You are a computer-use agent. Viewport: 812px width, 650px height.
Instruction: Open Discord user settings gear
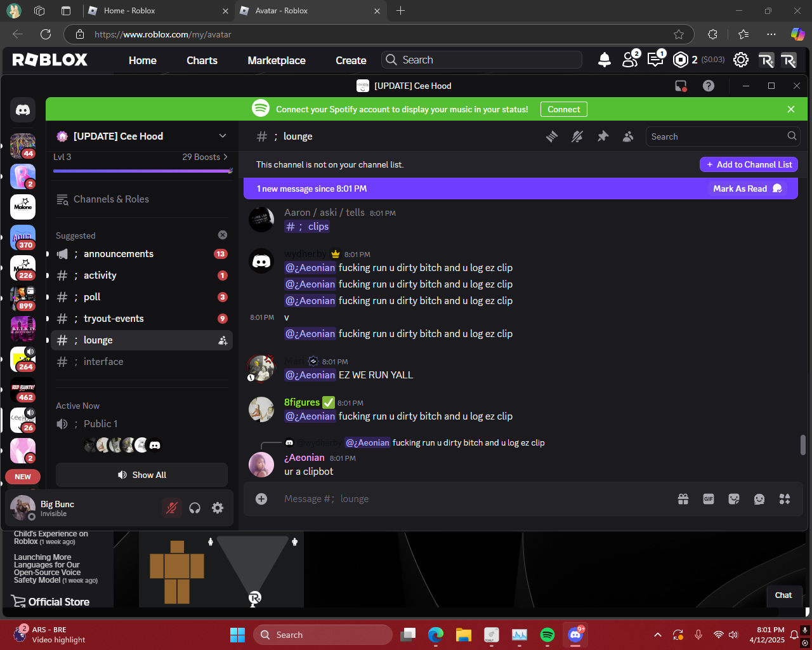click(218, 508)
